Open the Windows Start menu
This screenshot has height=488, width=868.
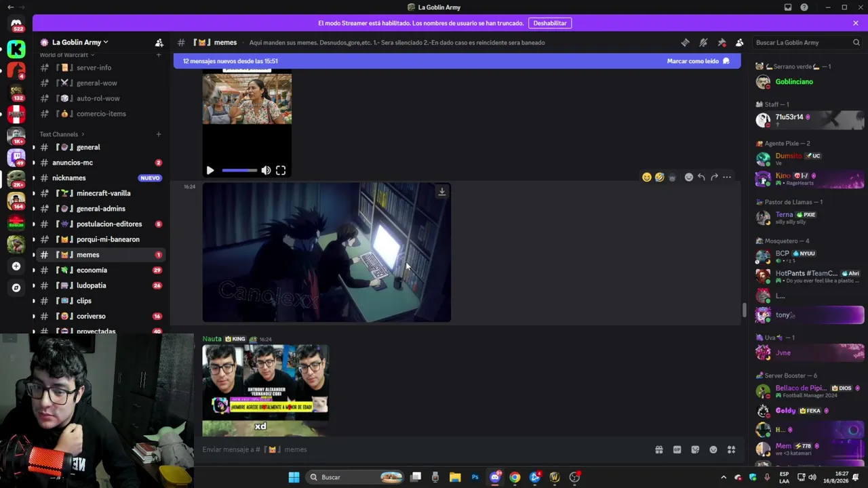pyautogui.click(x=294, y=477)
